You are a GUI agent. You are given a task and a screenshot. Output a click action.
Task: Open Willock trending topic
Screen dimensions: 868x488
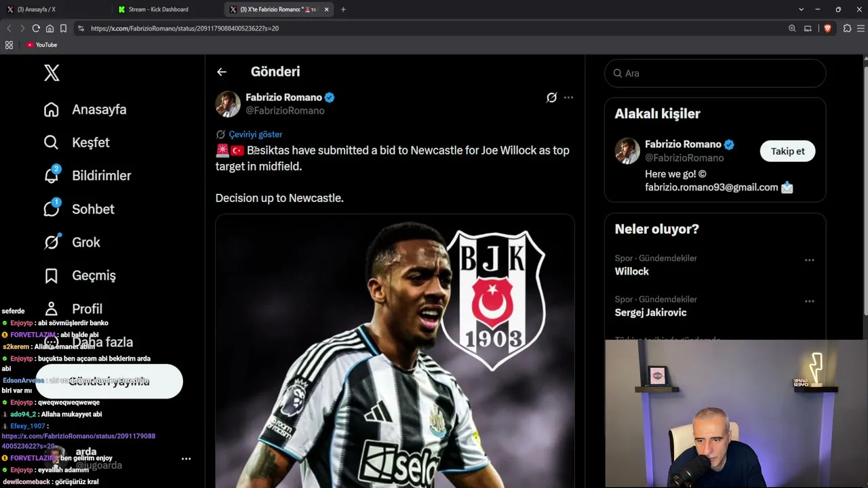(632, 271)
